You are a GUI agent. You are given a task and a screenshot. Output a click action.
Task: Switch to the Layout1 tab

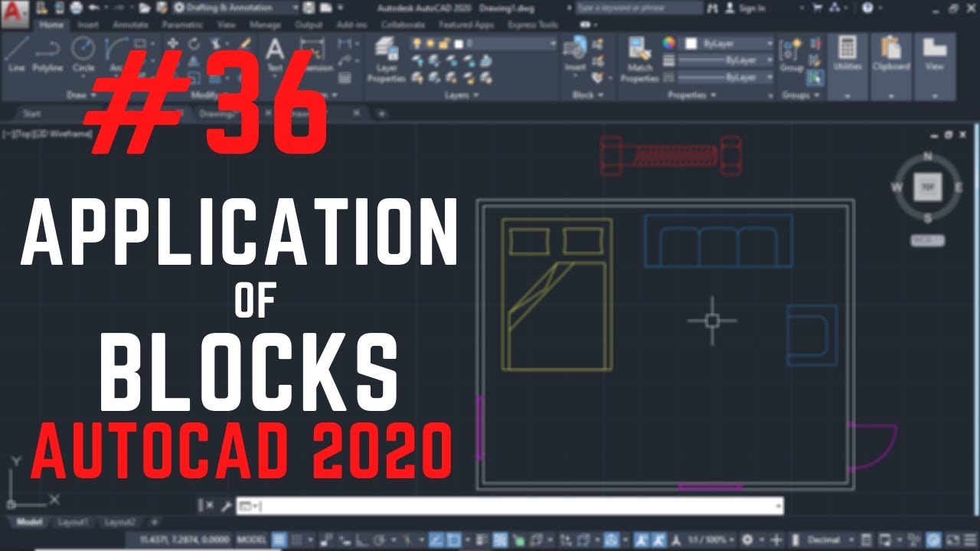(x=73, y=523)
